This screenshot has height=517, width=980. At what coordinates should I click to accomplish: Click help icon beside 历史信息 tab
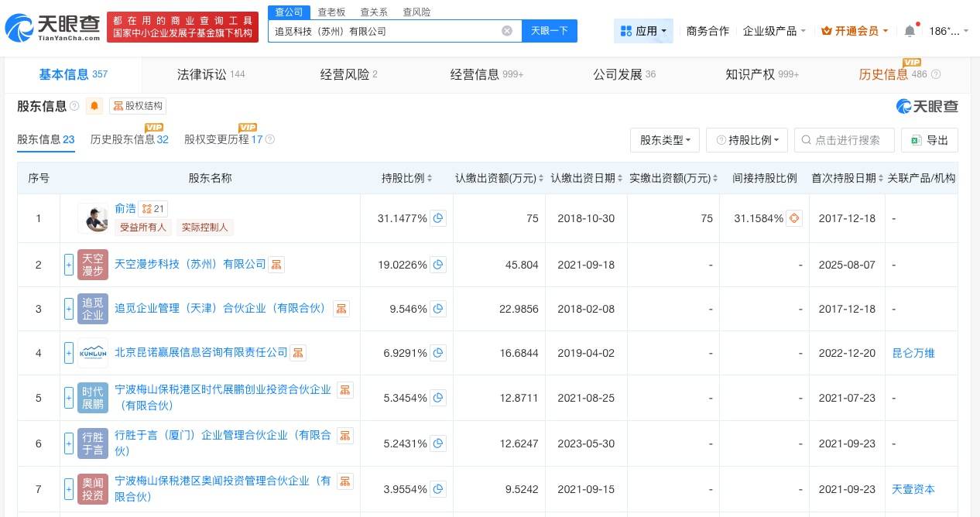[x=936, y=74]
